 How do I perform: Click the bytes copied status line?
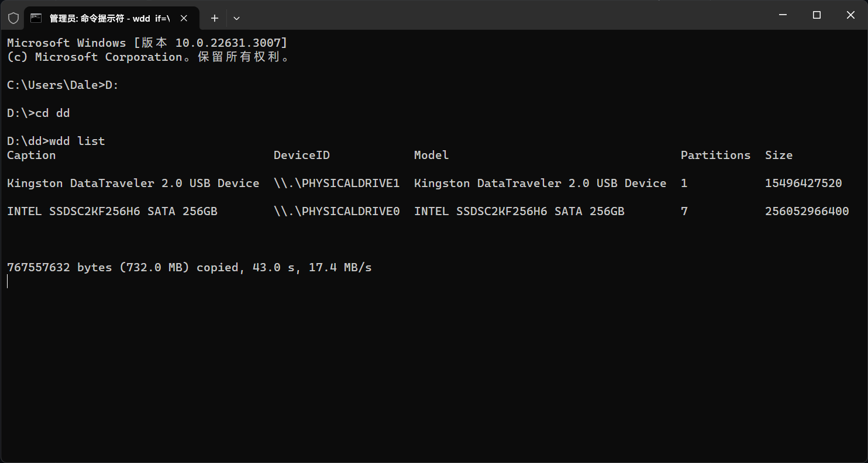(189, 267)
